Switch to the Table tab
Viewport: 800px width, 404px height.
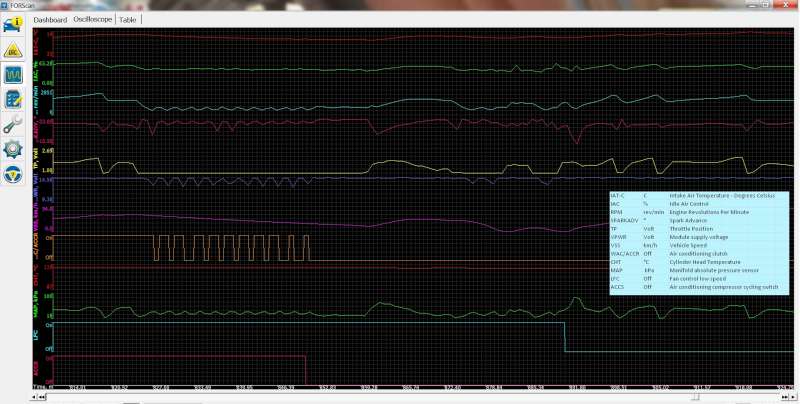[x=128, y=19]
